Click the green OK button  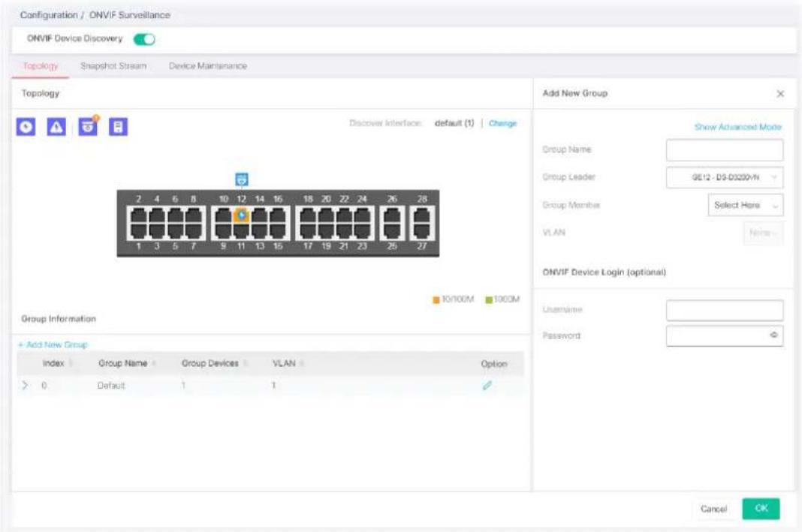[x=761, y=509]
